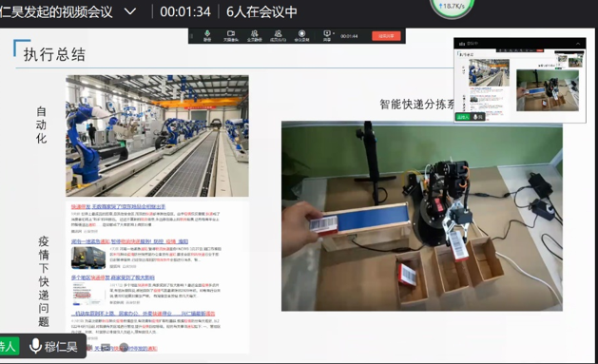Image resolution: width=598 pixels, height=364 pixels.
Task: Click the robot arm sorting photo
Action: (x=422, y=216)
